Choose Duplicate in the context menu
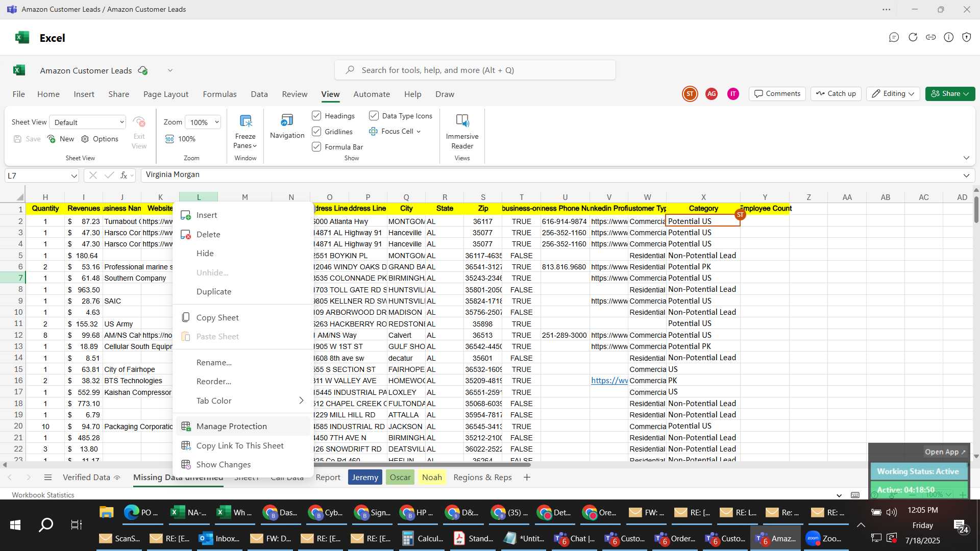Image resolution: width=980 pixels, height=551 pixels. click(x=243, y=291)
